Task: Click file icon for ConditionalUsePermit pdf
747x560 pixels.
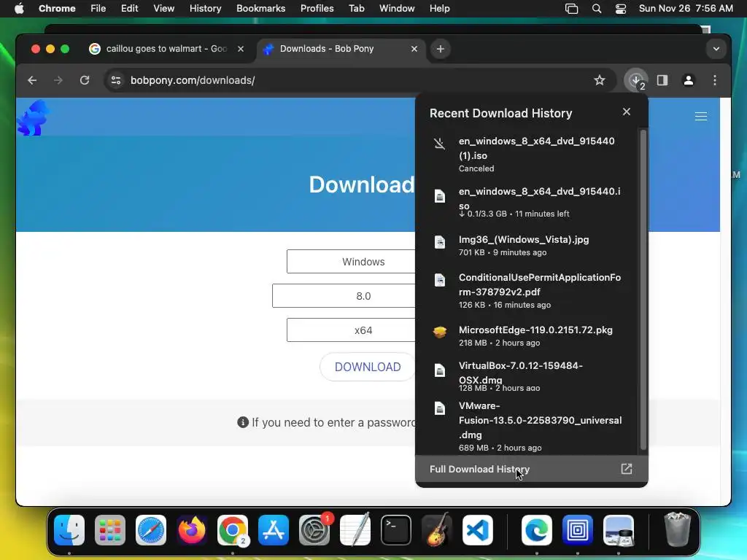Action: (x=440, y=280)
